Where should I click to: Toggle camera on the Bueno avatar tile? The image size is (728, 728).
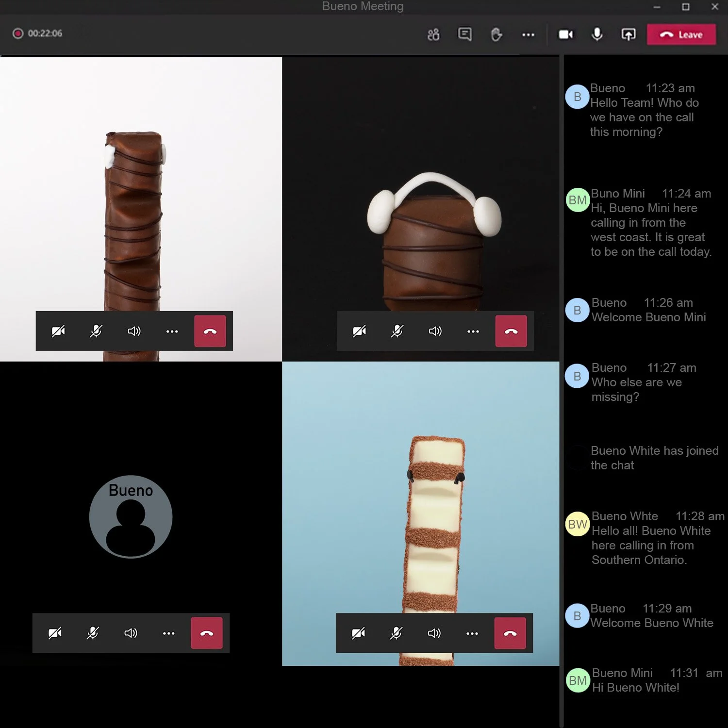click(55, 633)
